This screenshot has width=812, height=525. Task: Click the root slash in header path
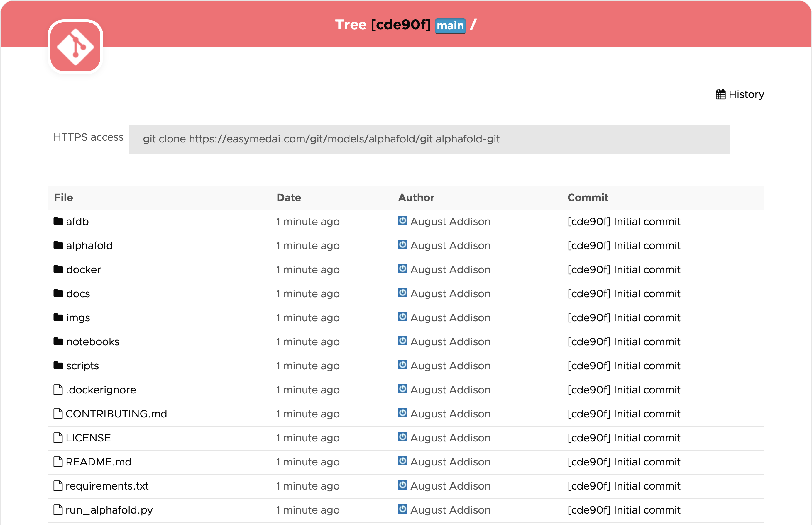[x=473, y=25]
